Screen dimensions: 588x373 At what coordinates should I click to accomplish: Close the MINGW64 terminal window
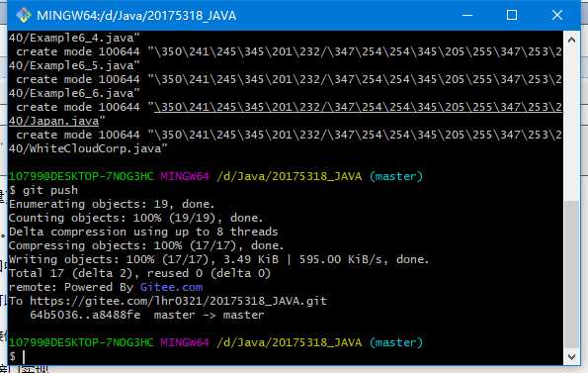tap(557, 15)
